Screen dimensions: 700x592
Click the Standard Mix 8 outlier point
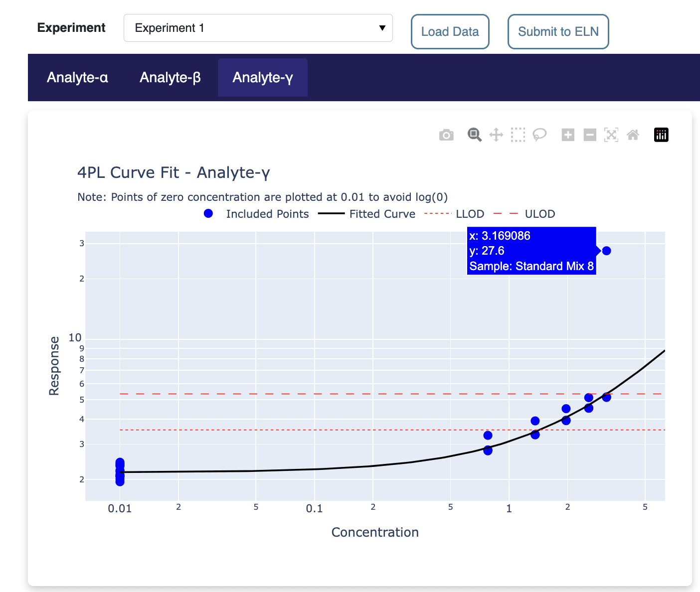[x=606, y=251]
